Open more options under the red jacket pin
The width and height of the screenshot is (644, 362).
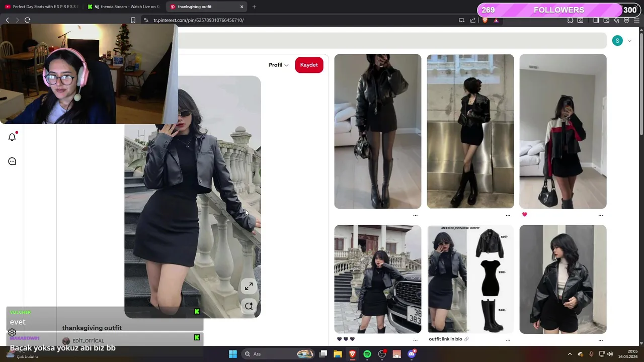pyautogui.click(x=601, y=215)
